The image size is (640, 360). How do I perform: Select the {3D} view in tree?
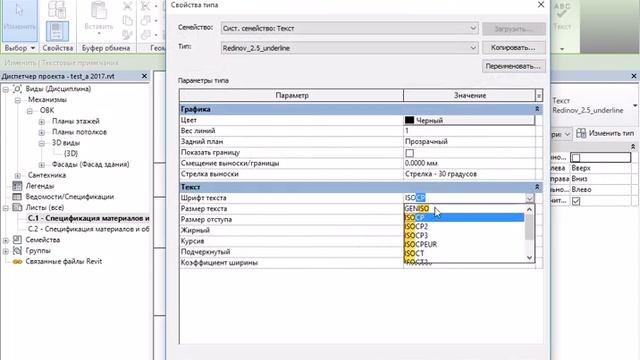(71, 153)
